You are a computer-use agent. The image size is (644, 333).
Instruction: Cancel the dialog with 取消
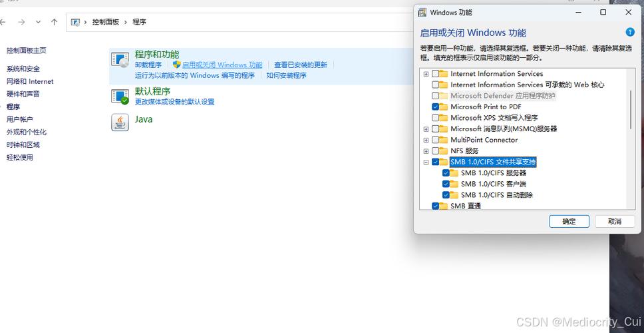(615, 221)
